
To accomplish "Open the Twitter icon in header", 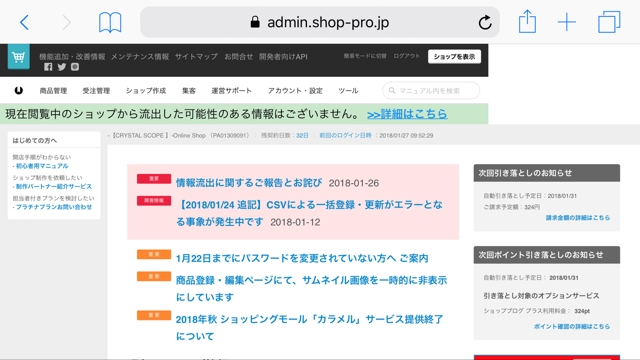I will pos(62,67).
